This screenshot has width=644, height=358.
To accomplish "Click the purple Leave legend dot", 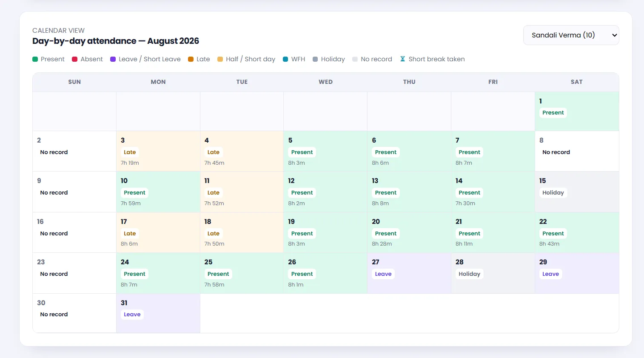I will coord(113,59).
